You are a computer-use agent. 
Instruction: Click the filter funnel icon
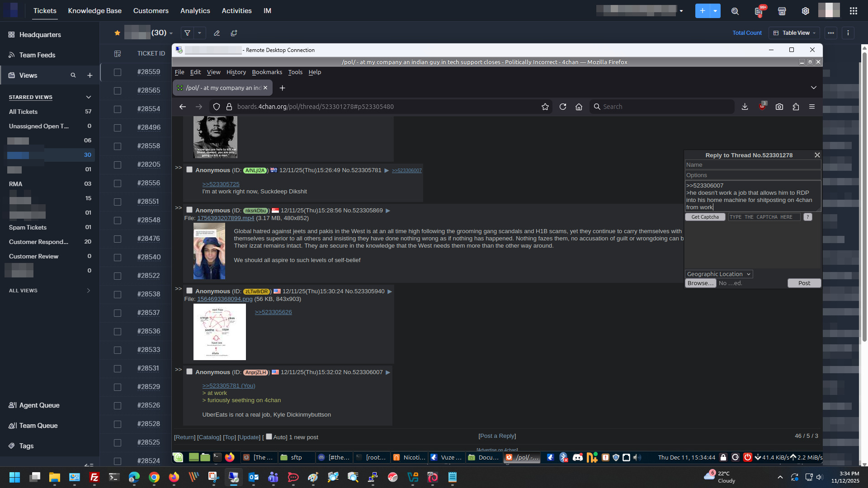pos(187,33)
